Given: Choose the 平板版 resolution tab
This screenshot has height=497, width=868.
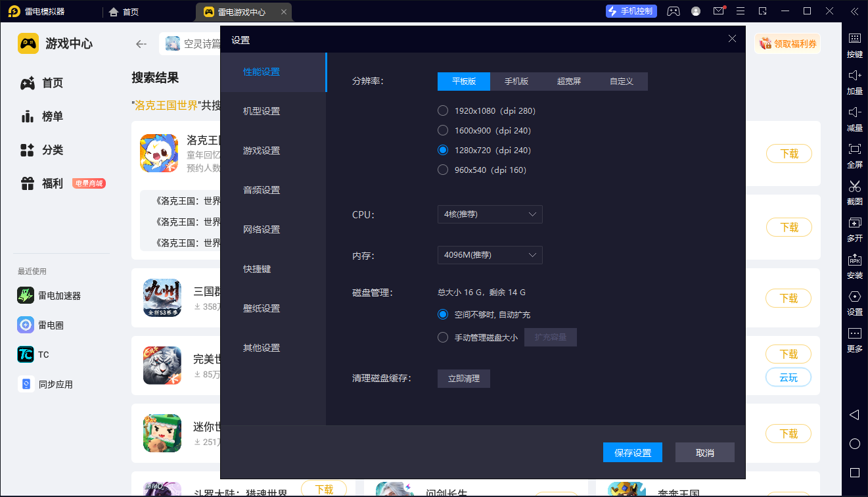Looking at the screenshot, I should pos(464,82).
